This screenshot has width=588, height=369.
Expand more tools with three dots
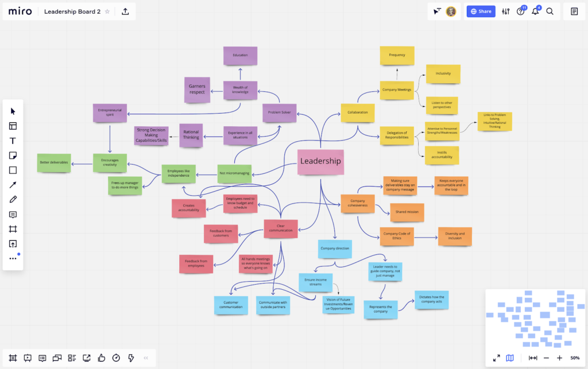point(13,258)
